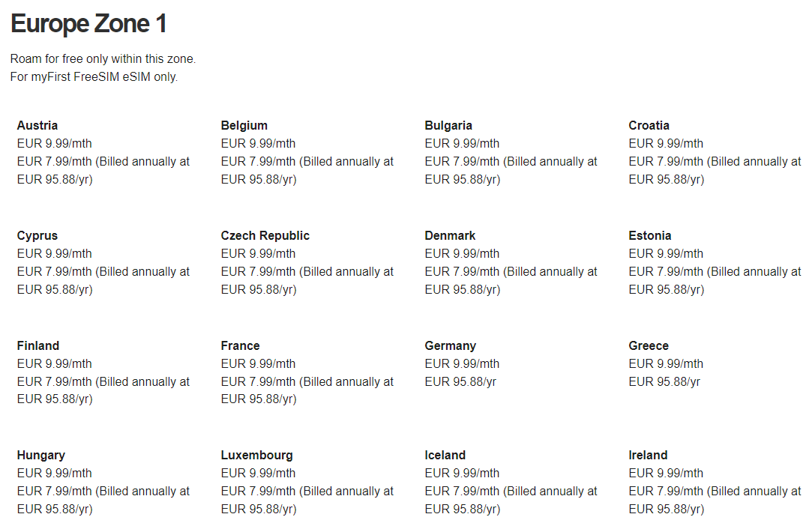Screen dimensions: 812x523
Task: Select the France country label
Action: 241,345
